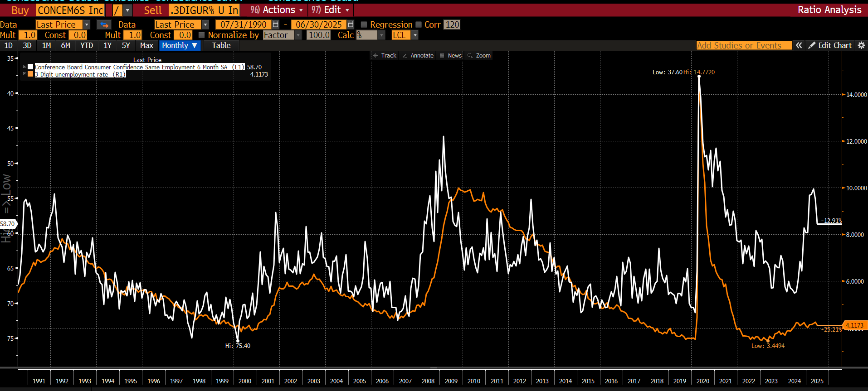Click the Hi: 75.40 chart label
The height and width of the screenshot is (391, 868).
238,346
